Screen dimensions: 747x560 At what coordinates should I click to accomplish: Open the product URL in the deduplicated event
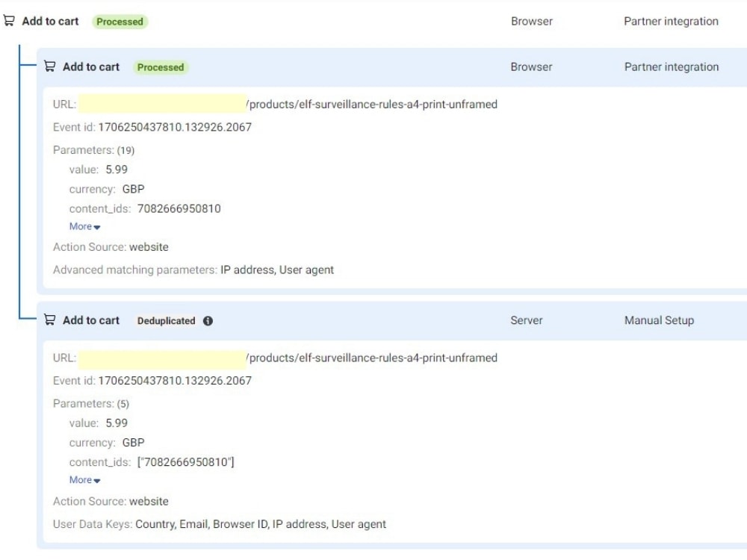point(370,358)
